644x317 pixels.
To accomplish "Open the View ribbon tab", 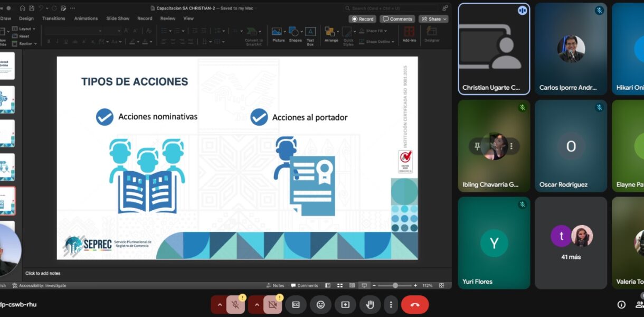I will pyautogui.click(x=188, y=18).
